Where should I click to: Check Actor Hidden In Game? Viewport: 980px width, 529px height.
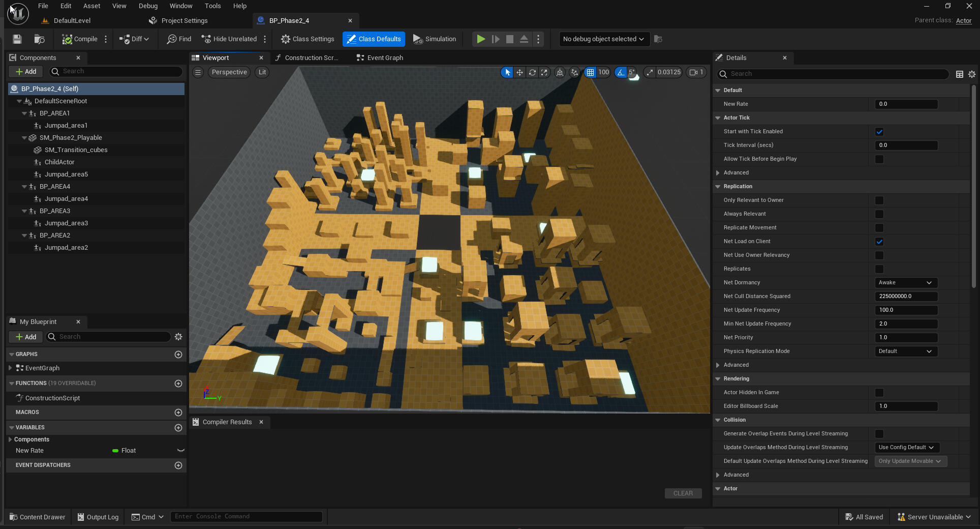(879, 393)
